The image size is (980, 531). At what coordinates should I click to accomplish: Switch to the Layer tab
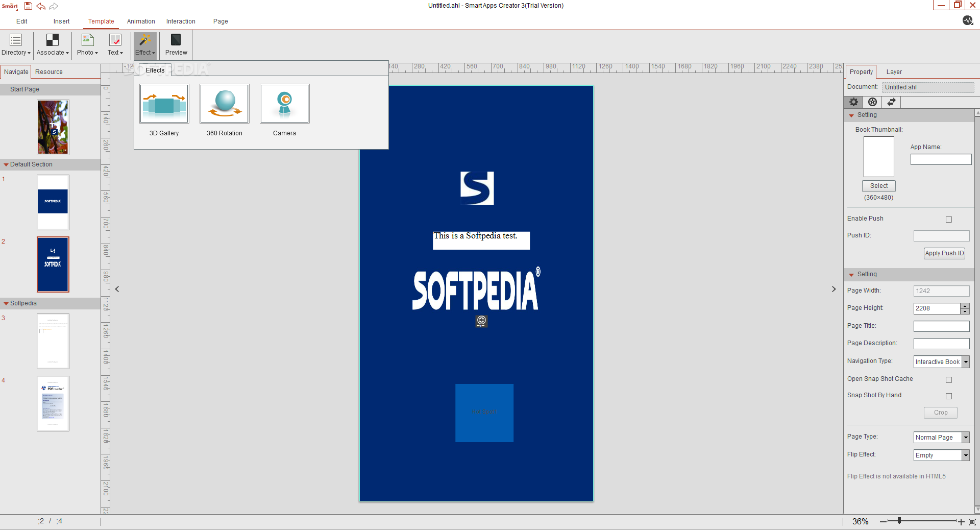(894, 72)
